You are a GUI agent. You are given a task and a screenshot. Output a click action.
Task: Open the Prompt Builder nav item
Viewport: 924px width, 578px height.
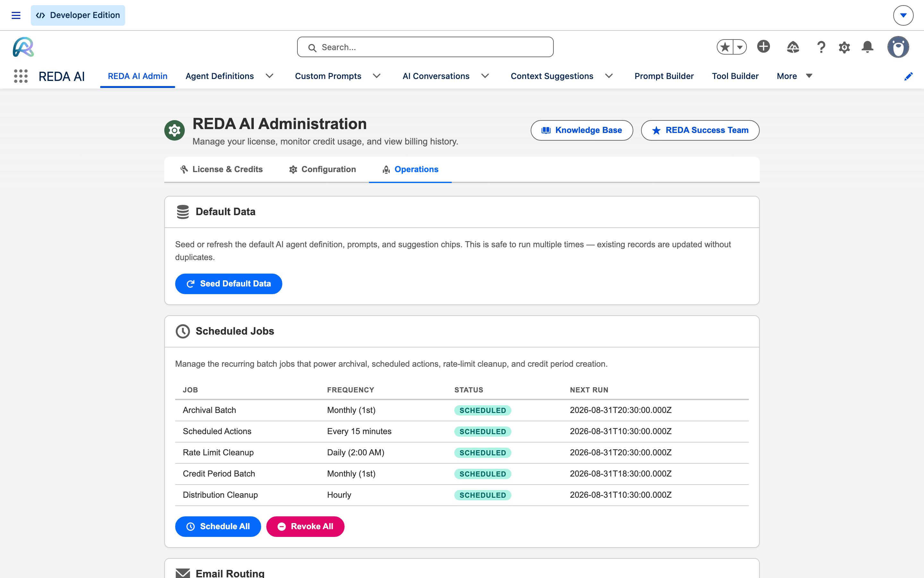pyautogui.click(x=664, y=76)
